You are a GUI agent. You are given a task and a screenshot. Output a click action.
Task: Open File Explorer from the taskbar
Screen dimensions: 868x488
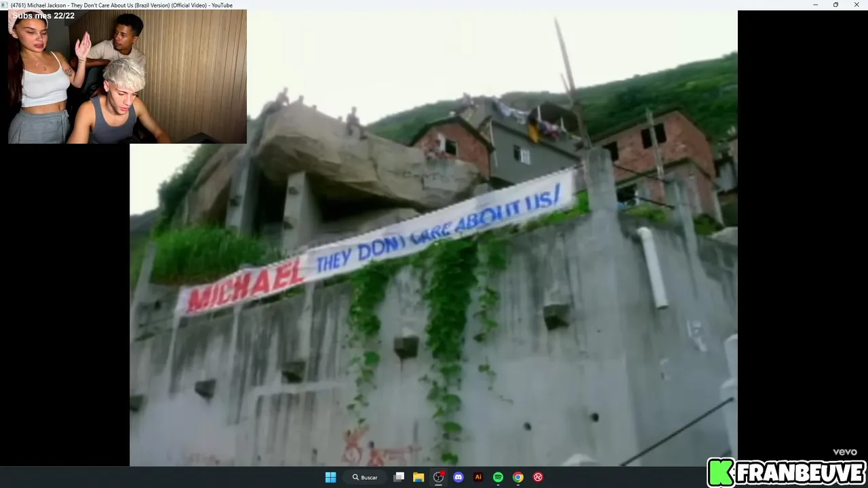point(418,477)
